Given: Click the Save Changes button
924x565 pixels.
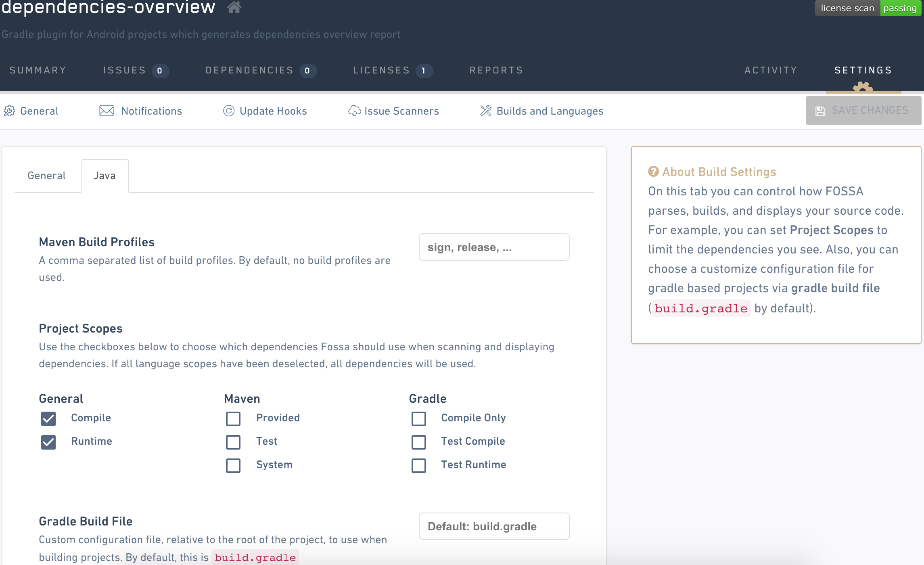Looking at the screenshot, I should (x=863, y=111).
